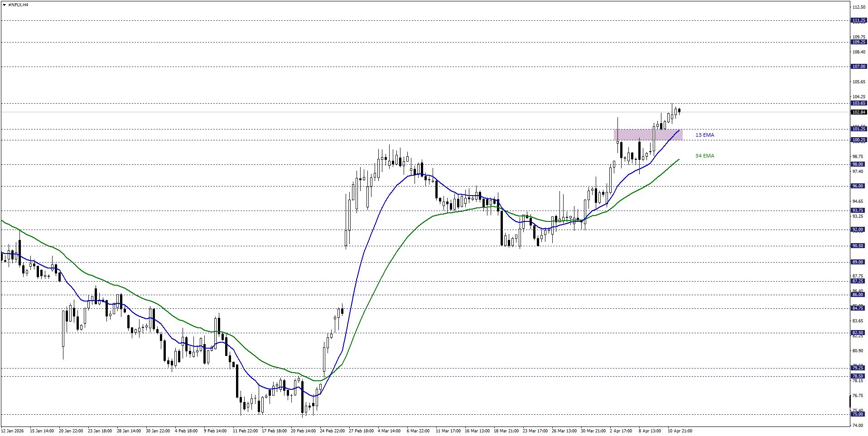868x436 pixels.
Task: Click the 103.65 price level tag
Action: tap(858, 103)
